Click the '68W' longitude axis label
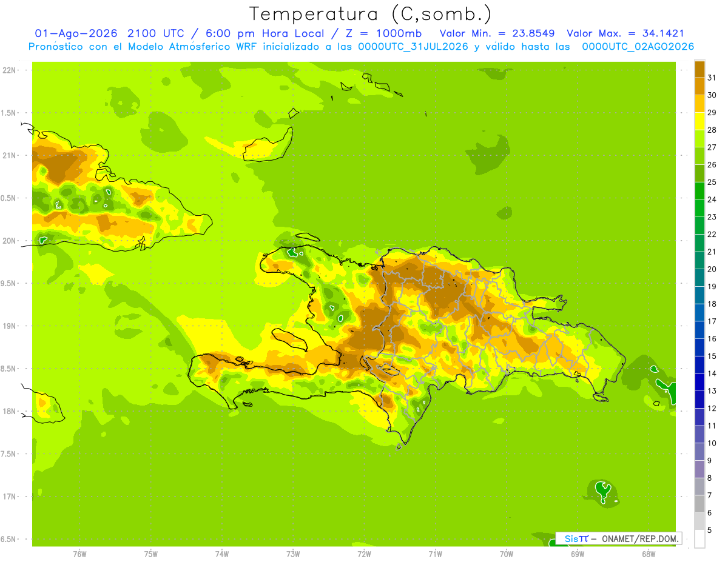 pyautogui.click(x=649, y=554)
